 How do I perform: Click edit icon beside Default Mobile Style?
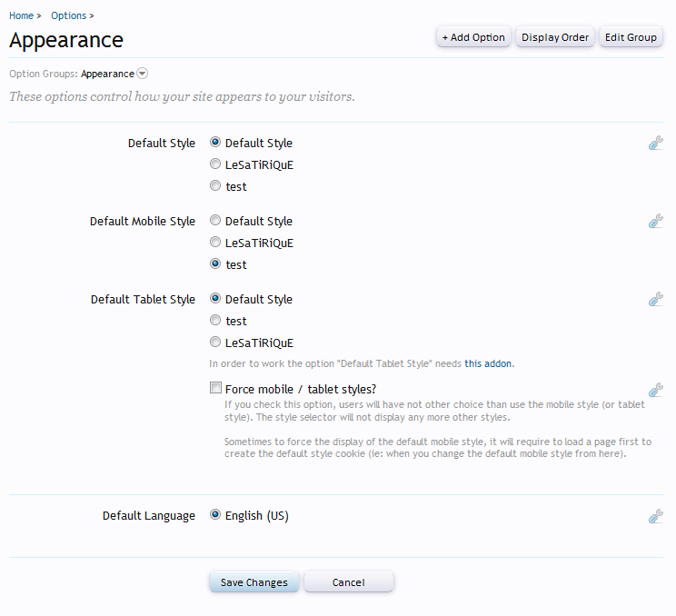point(655,221)
